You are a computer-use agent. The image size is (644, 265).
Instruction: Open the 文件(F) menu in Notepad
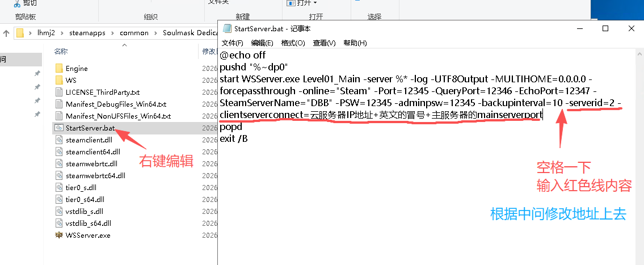pos(232,43)
